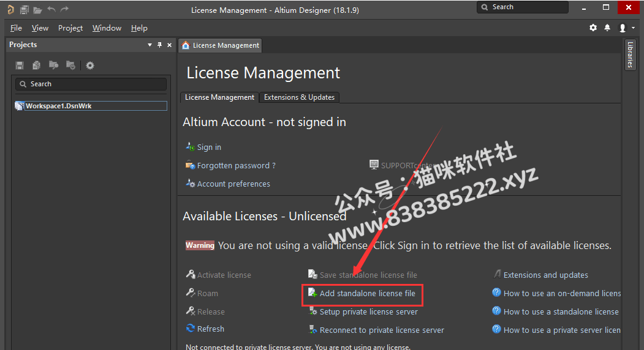This screenshot has width=644, height=350.
Task: Open file via title bar folder icon
Action: pyautogui.click(x=38, y=9)
